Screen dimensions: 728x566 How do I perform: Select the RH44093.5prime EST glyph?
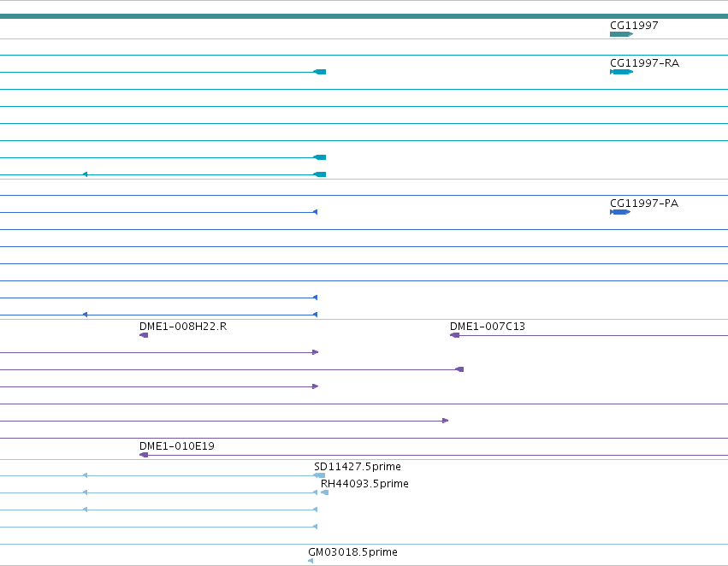[324, 492]
